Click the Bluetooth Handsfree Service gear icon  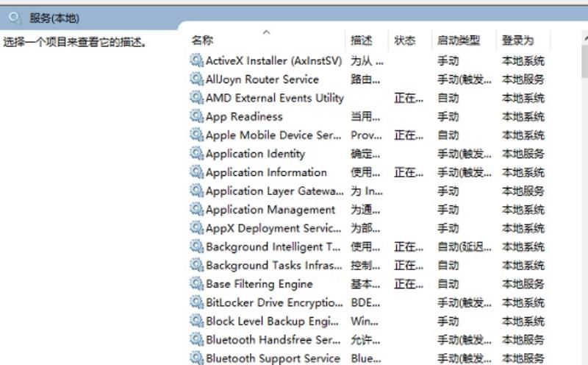click(x=196, y=339)
